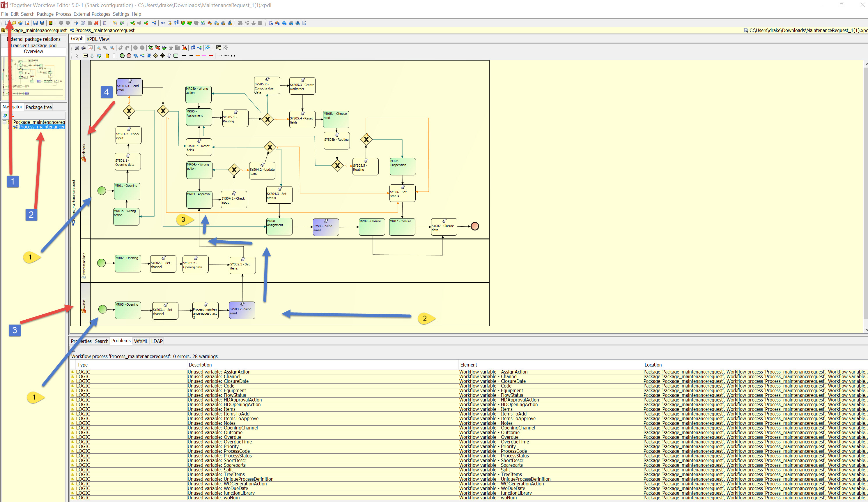Select the green start event tool
This screenshot has height=502, width=868.
coord(122,56)
